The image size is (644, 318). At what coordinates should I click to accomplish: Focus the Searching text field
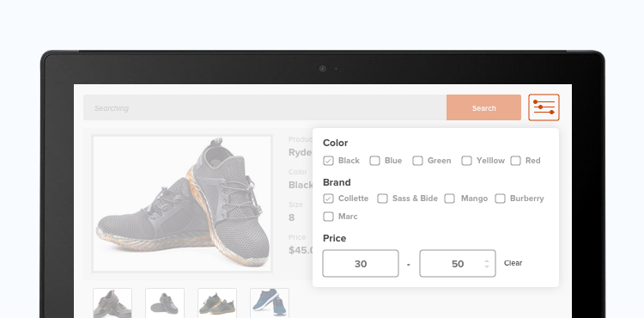click(x=265, y=107)
